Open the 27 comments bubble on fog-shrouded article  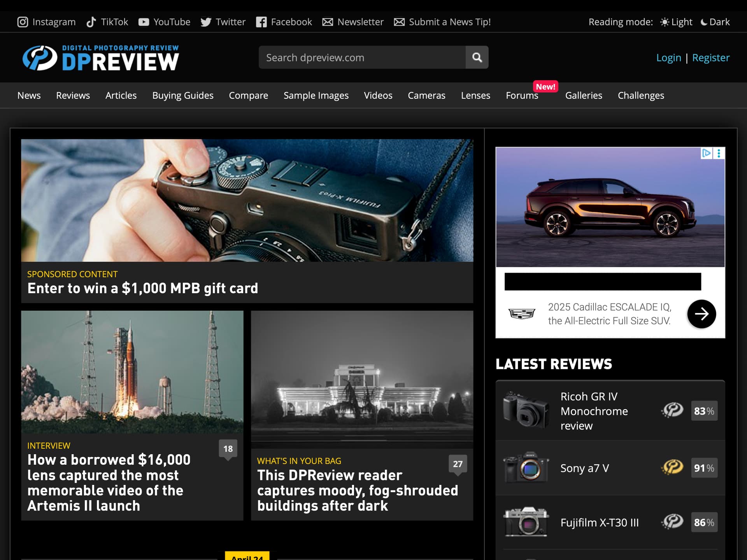(x=458, y=465)
